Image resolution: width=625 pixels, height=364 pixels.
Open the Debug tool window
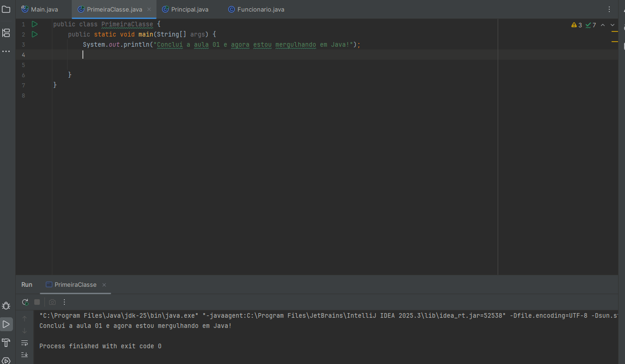(x=6, y=306)
